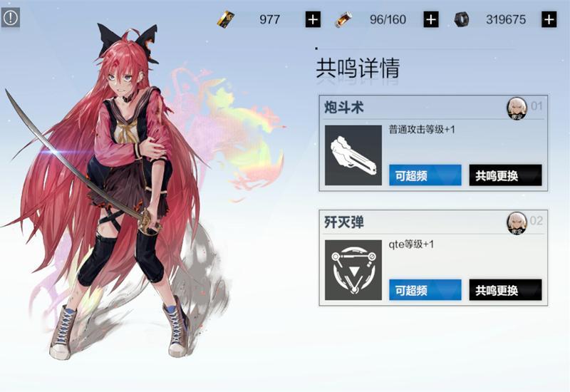Select the black card currency icon
The image size is (570, 392).
[x=226, y=19]
